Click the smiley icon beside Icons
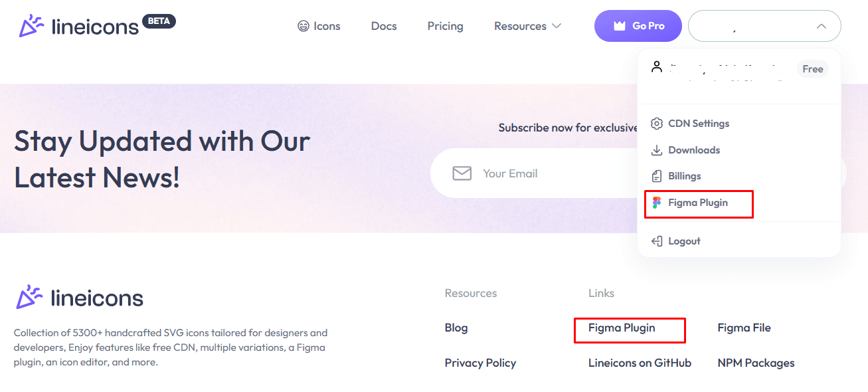The image size is (868, 392). [304, 26]
